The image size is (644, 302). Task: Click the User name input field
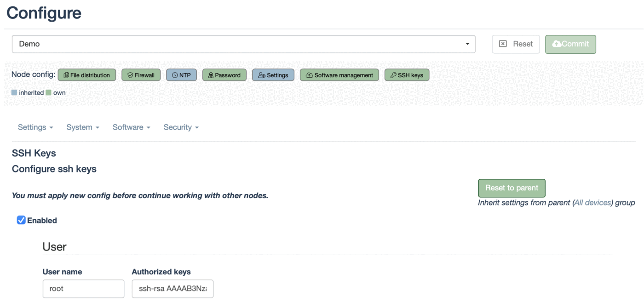point(83,289)
